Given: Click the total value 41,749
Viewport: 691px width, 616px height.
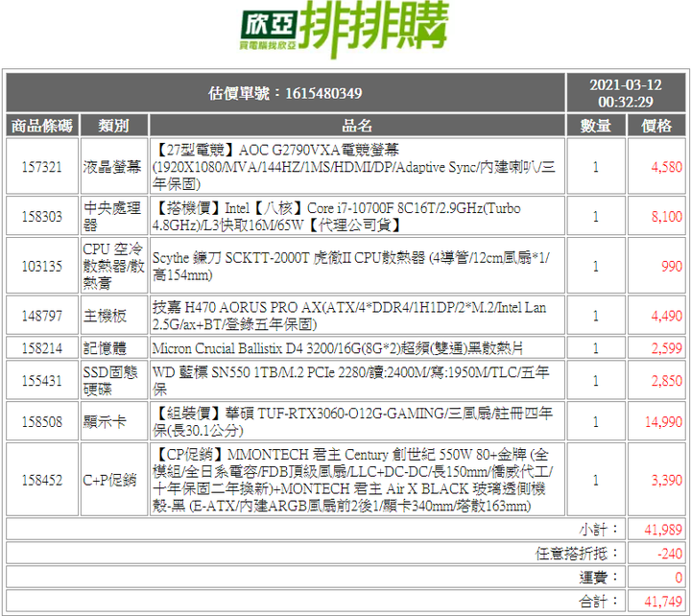Looking at the screenshot, I should click(663, 601).
